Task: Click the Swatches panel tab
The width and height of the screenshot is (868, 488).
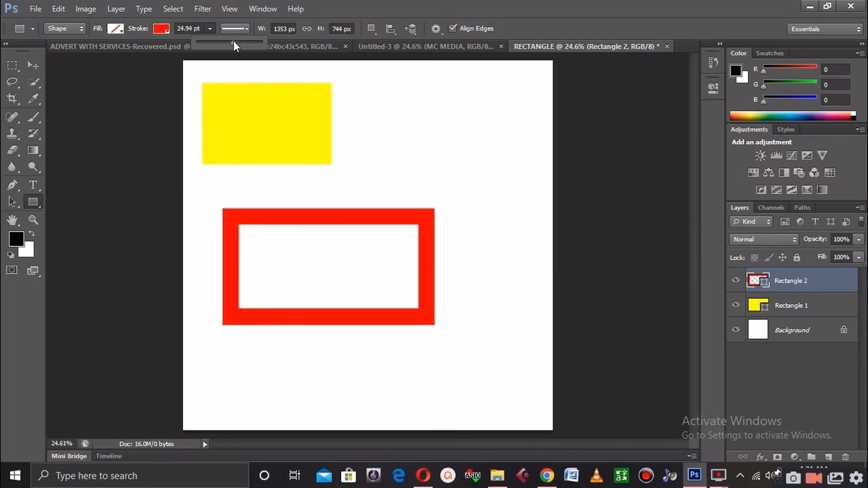Action: click(770, 53)
